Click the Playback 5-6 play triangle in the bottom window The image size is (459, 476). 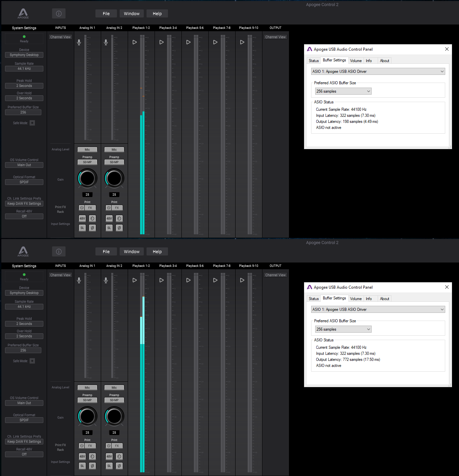point(189,280)
